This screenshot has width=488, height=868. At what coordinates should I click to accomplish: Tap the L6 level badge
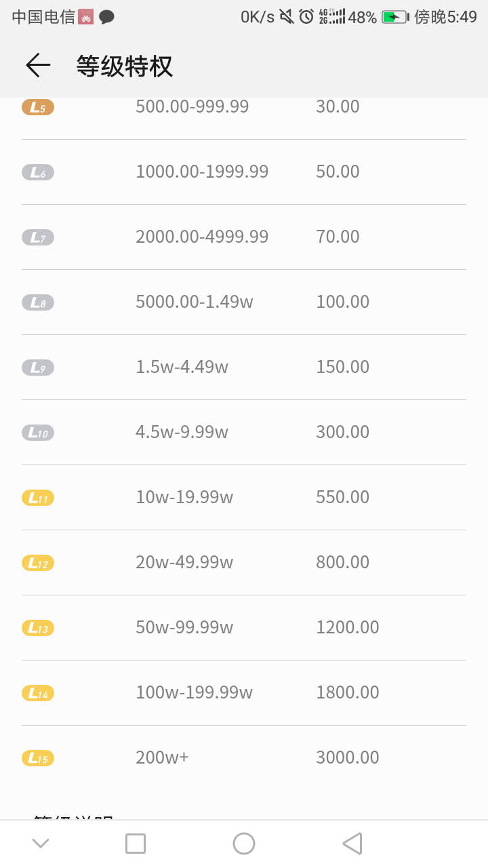(38, 172)
